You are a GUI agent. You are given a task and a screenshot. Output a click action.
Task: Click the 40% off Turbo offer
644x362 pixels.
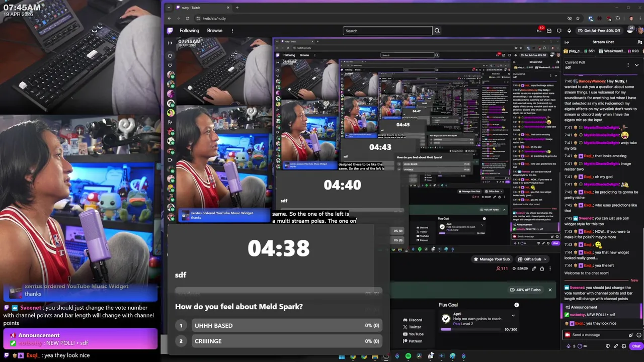point(525,290)
